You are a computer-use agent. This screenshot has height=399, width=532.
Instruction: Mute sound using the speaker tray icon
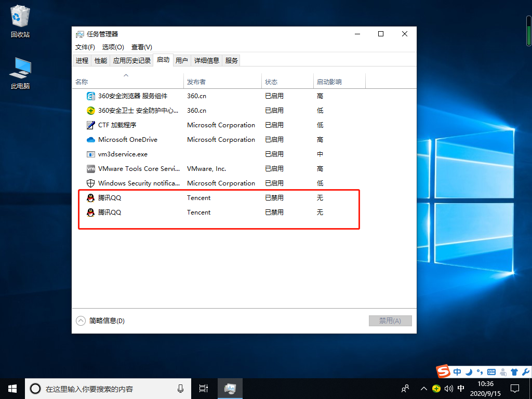[x=448, y=388]
